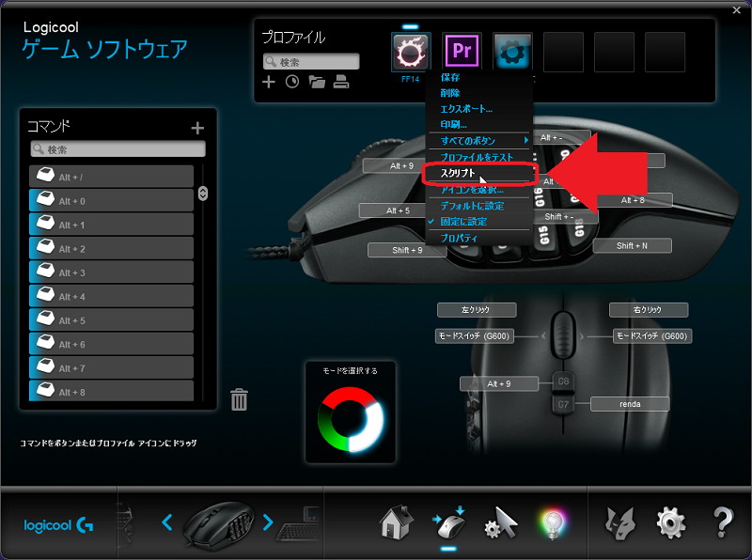This screenshot has width=752, height=560.
Task: Open customize onboard profile mouse icon
Action: coord(449,522)
